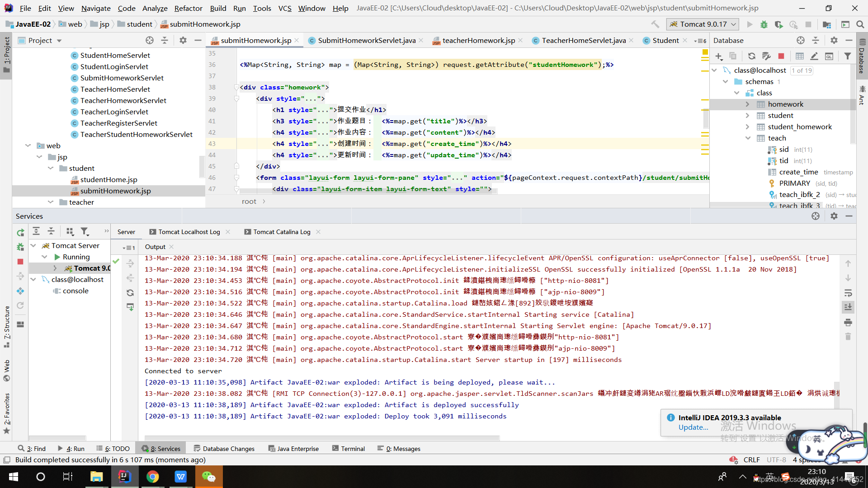Image resolution: width=868 pixels, height=488 pixels.
Task: Toggle scroll to end in console
Action: point(848,307)
